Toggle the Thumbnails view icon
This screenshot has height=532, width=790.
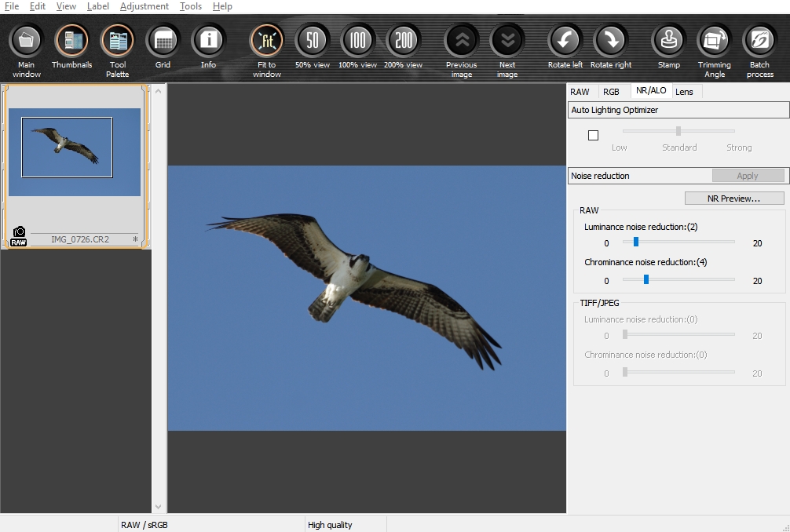tap(71, 40)
